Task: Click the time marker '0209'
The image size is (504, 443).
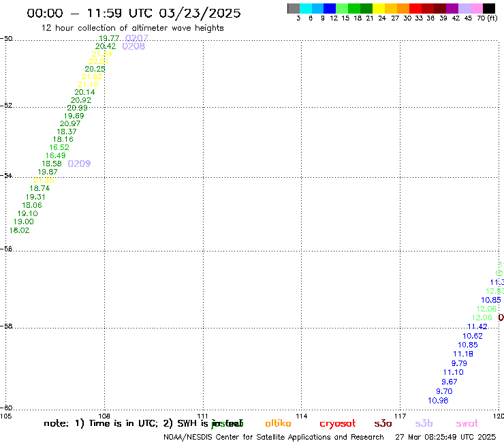Action: [79, 164]
